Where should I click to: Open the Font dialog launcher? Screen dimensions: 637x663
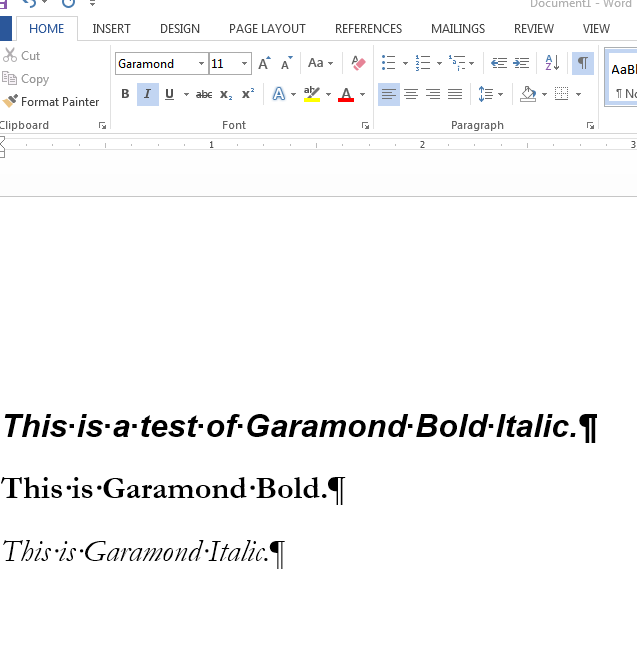(x=365, y=125)
